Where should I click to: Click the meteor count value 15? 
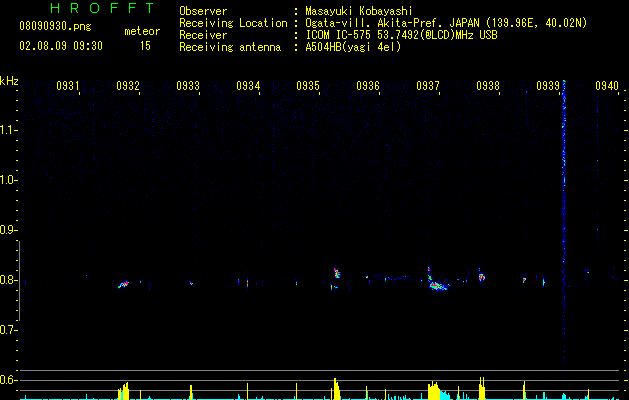(x=145, y=46)
